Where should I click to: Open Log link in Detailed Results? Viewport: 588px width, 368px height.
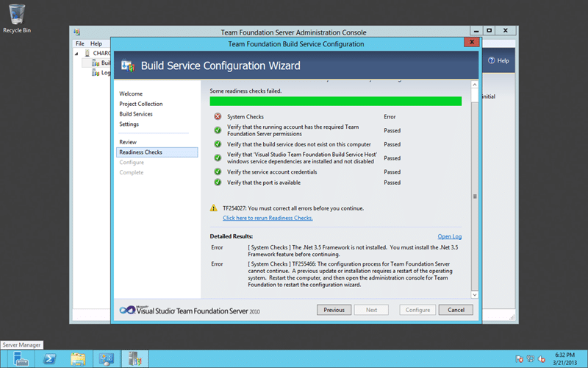point(449,236)
